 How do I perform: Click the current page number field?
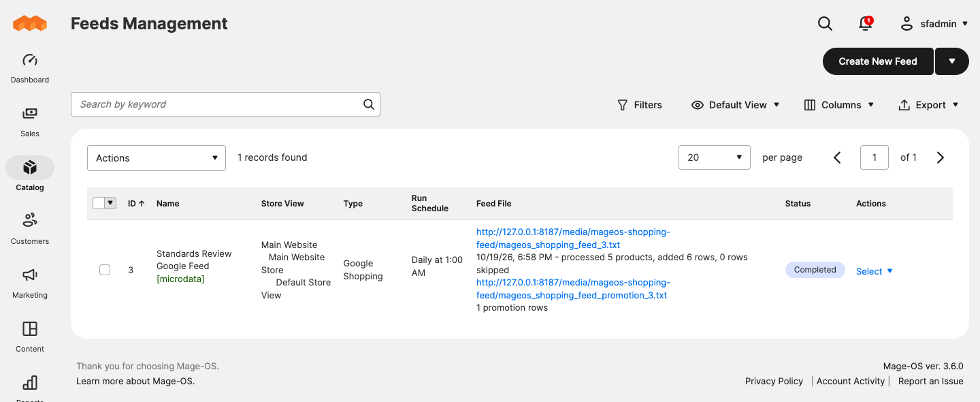click(875, 157)
